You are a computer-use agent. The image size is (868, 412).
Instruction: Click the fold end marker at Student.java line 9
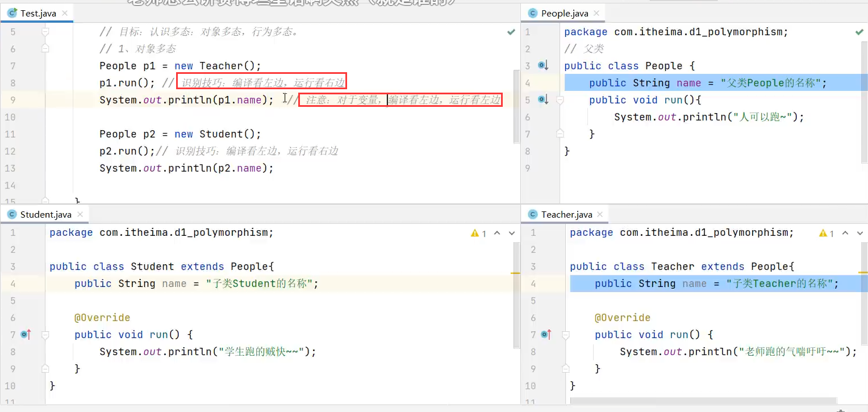point(45,369)
